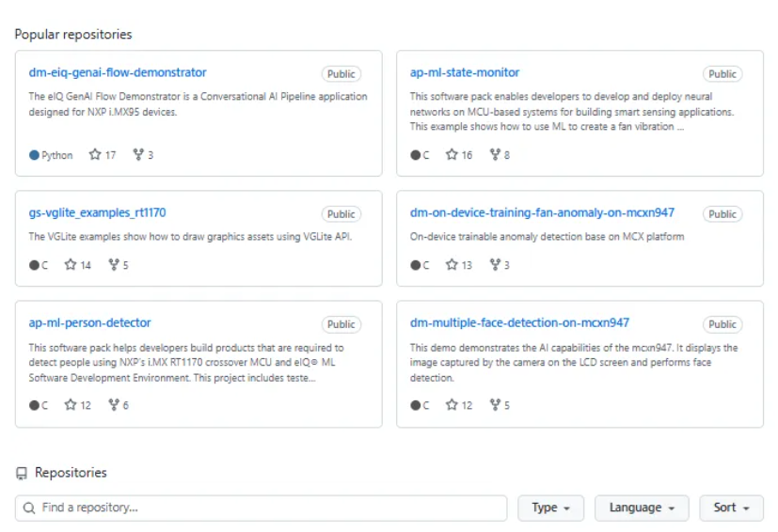Click the star icon on dm-eiq-genai-flow-demonstrator
Screen dimensions: 778x532
95,155
